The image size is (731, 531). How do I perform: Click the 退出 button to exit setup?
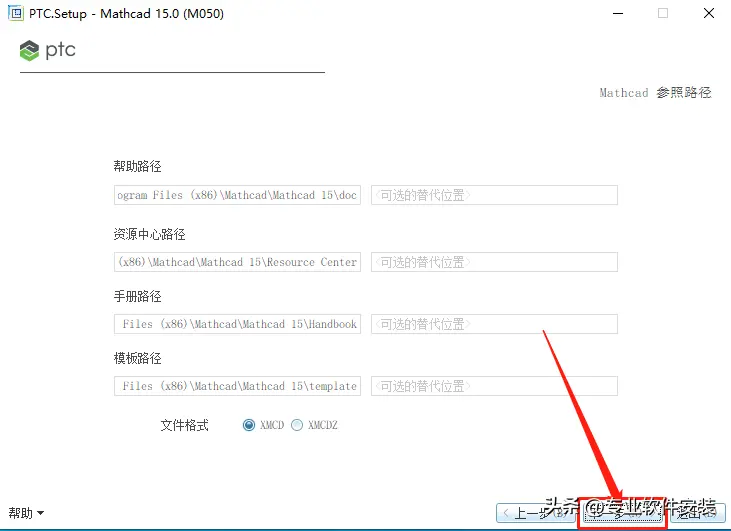(x=697, y=513)
